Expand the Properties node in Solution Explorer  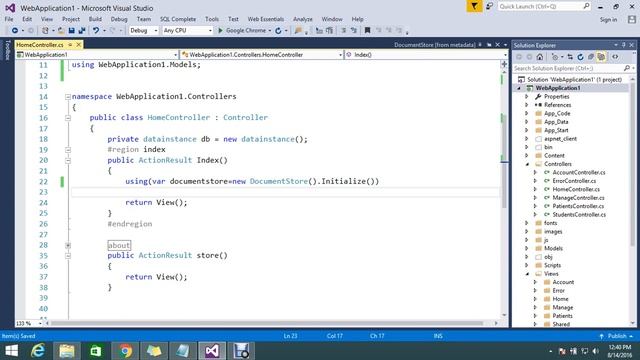pos(527,96)
